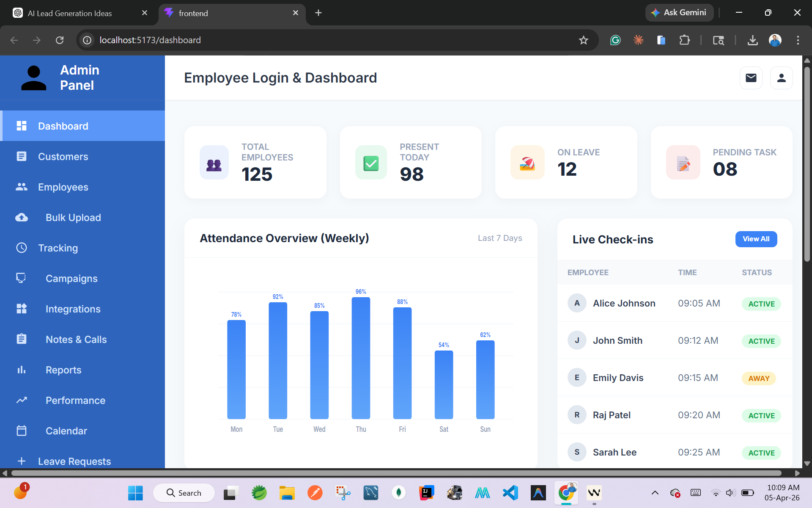Click the address bar showing localhost:5173/dashboard
Image resolution: width=812 pixels, height=508 pixels.
330,40
